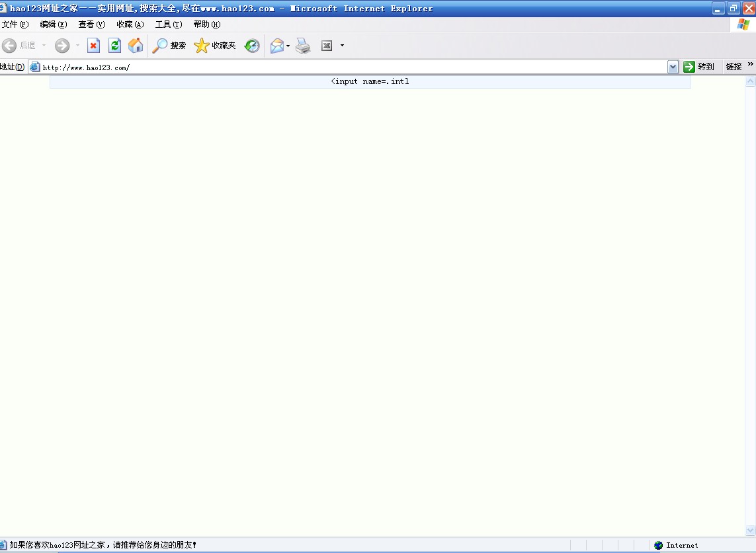The height and width of the screenshot is (553, 756).
Task: Click the 链接 links label
Action: point(734,67)
